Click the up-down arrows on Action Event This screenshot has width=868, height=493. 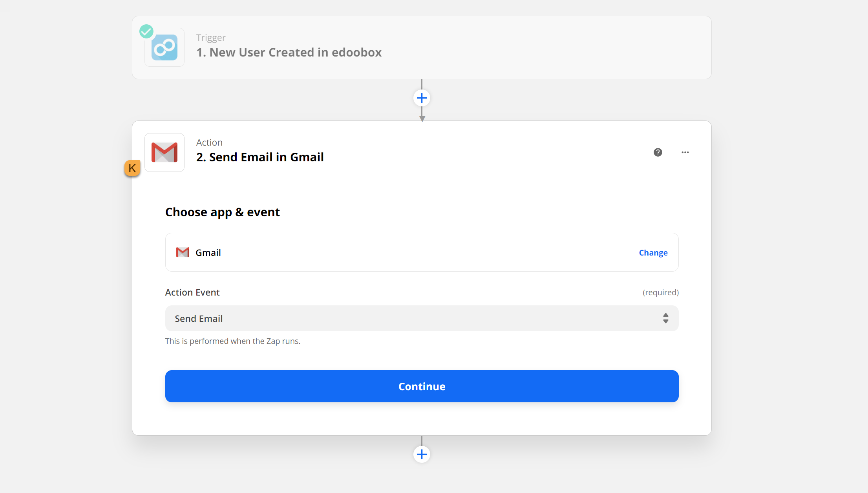[x=665, y=318]
